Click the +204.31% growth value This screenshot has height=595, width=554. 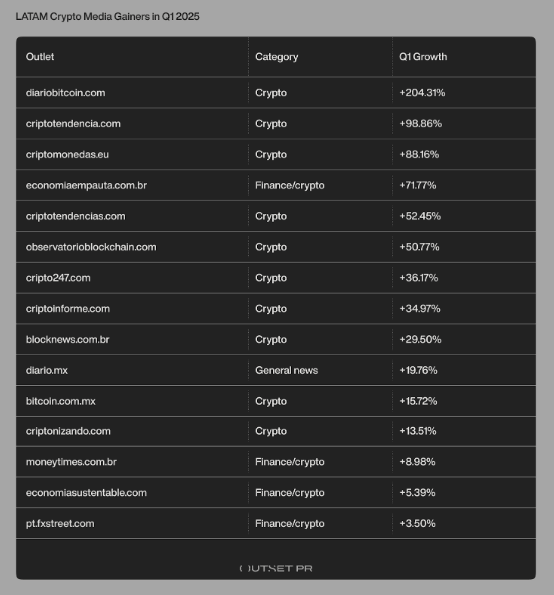[x=422, y=93]
